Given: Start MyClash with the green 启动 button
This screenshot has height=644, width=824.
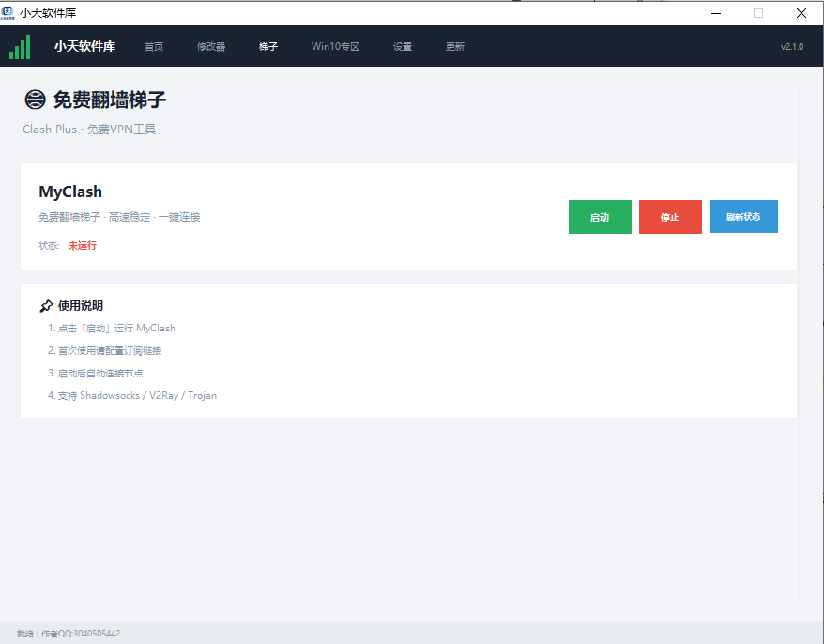Looking at the screenshot, I should pyautogui.click(x=600, y=217).
